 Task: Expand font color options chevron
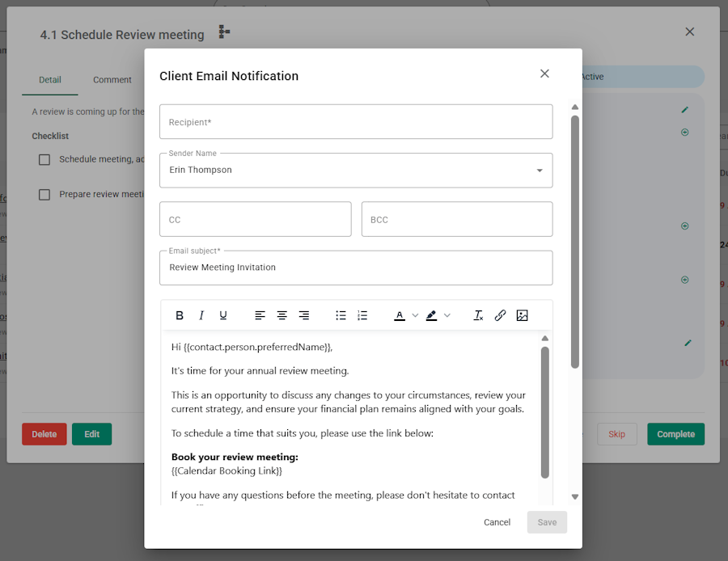click(415, 315)
